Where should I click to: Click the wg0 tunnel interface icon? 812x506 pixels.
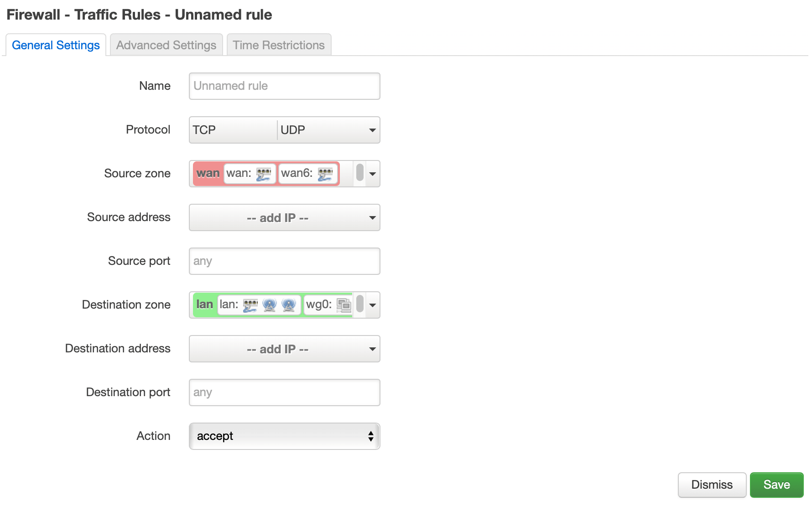344,305
